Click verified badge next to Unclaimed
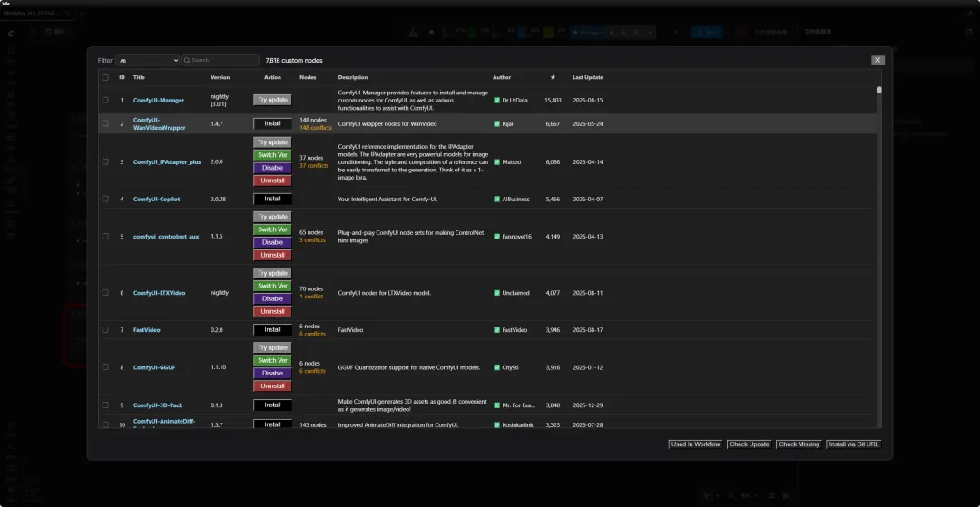This screenshot has width=980, height=507. [x=497, y=293]
